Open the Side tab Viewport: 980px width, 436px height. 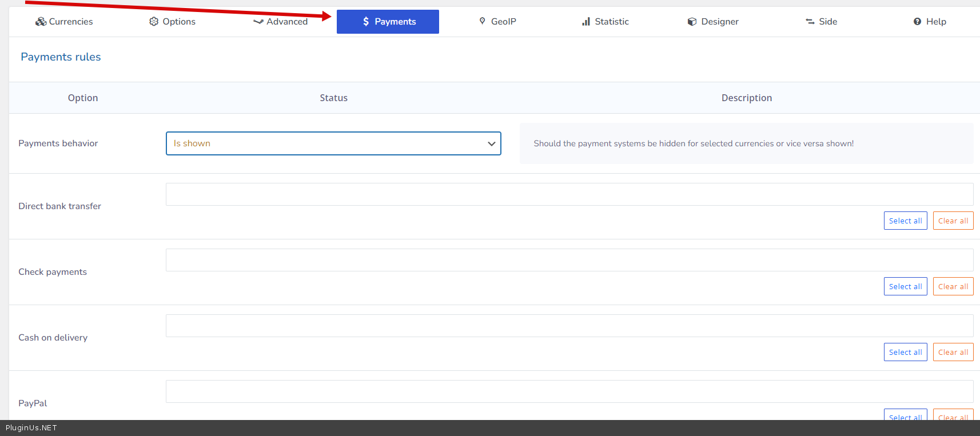coord(822,22)
